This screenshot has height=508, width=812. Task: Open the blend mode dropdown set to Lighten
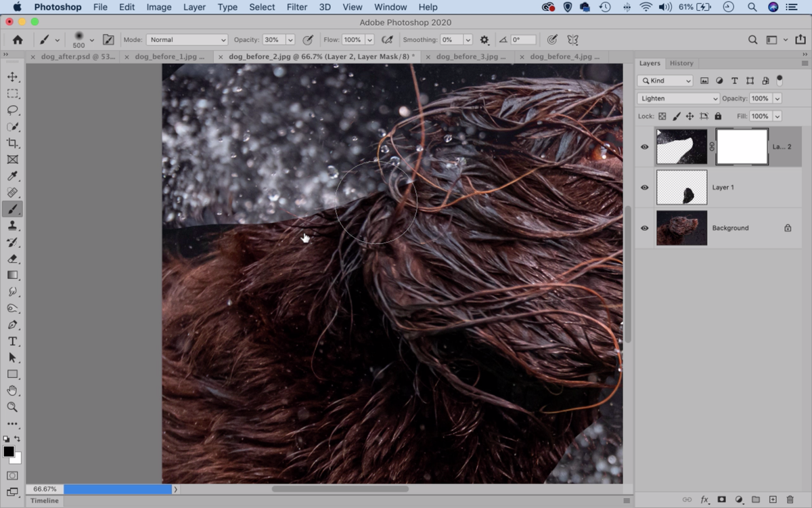[x=677, y=98]
